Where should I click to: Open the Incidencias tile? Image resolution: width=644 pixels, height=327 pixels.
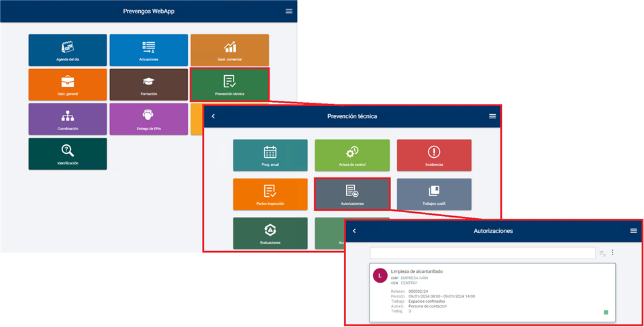(x=434, y=155)
